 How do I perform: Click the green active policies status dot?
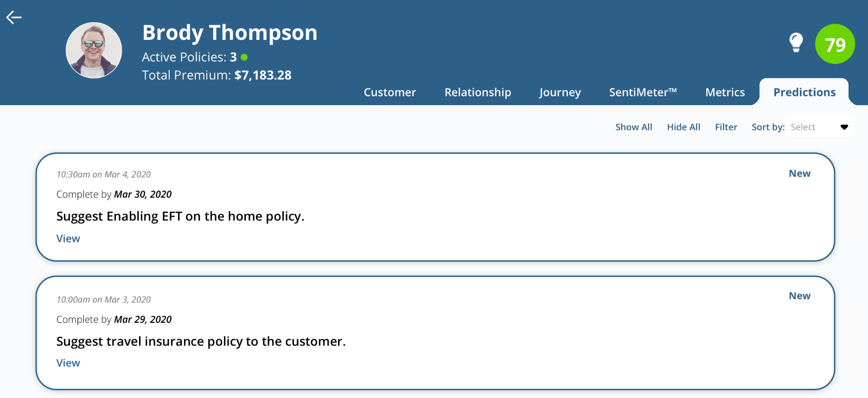click(x=244, y=57)
